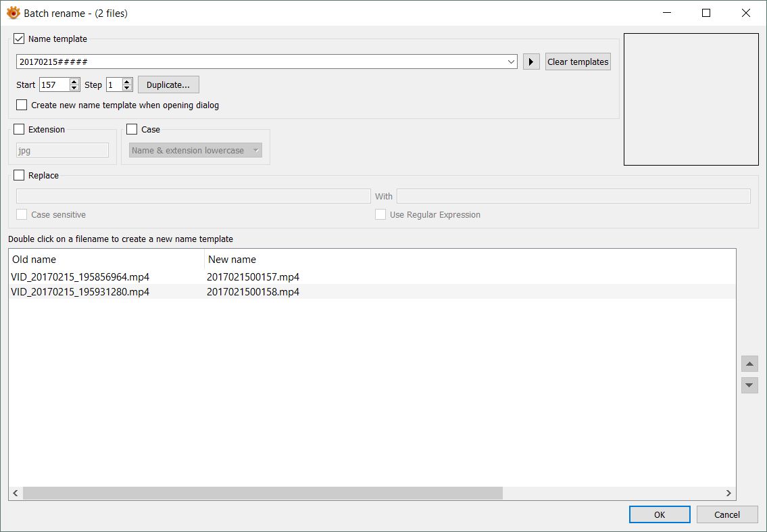
Task: Click new name 2017021500157.mp4
Action: [253, 277]
